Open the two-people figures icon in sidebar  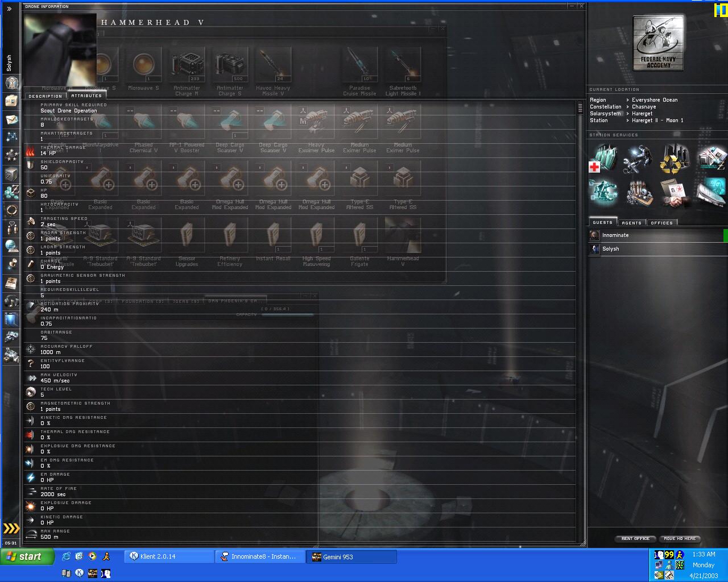coord(11,228)
